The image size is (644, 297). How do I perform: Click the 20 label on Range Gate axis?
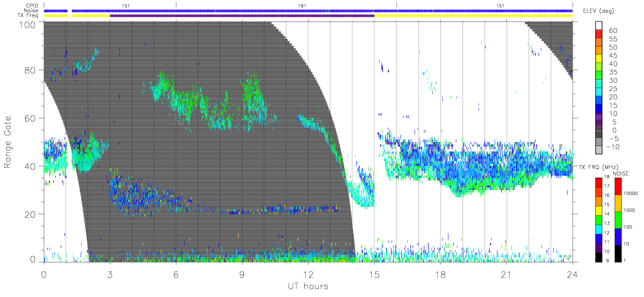pos(29,215)
